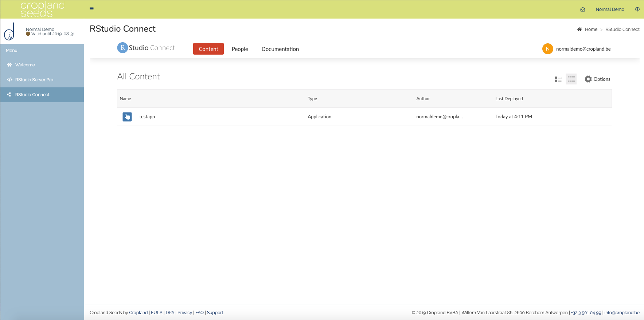
Task: Open the mail inbox icon
Action: click(582, 9)
